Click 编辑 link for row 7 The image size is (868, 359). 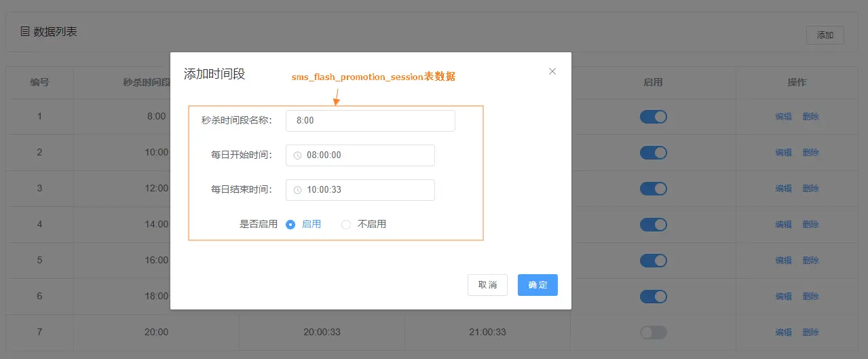click(784, 333)
